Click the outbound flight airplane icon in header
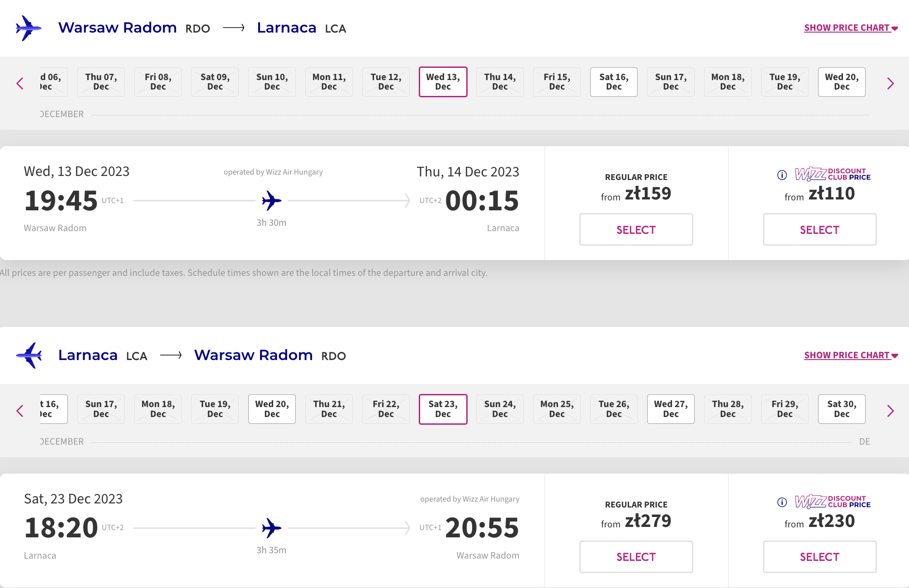The height and width of the screenshot is (588, 909). tap(28, 28)
